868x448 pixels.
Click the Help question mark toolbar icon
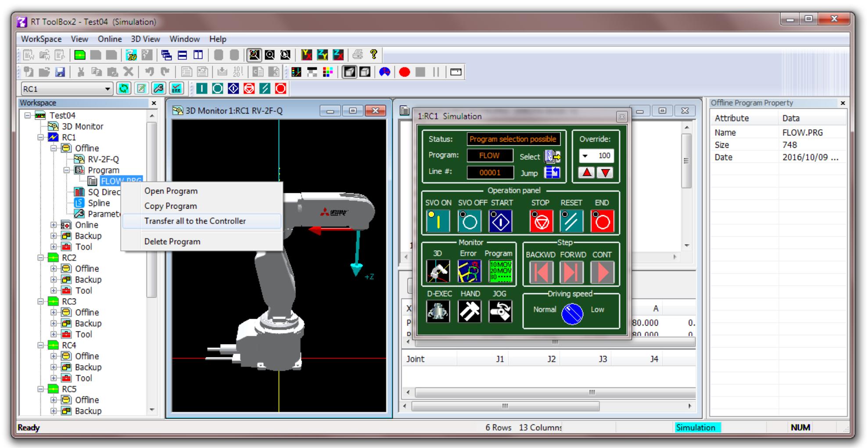click(x=373, y=54)
